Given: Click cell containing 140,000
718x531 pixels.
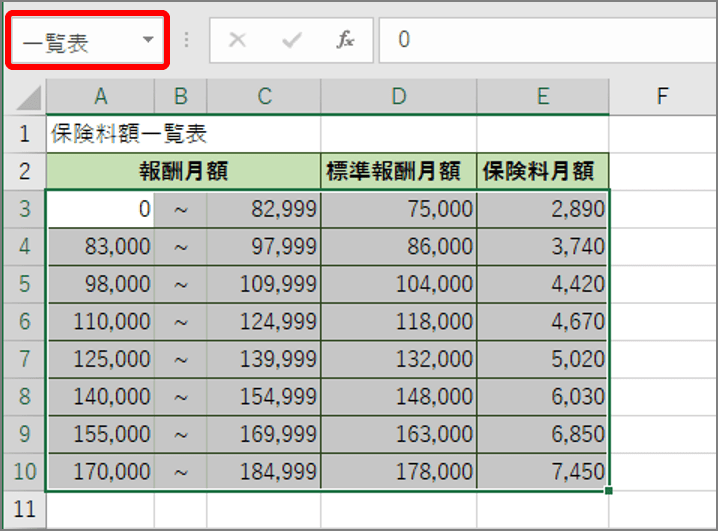Looking at the screenshot, I should [x=100, y=397].
